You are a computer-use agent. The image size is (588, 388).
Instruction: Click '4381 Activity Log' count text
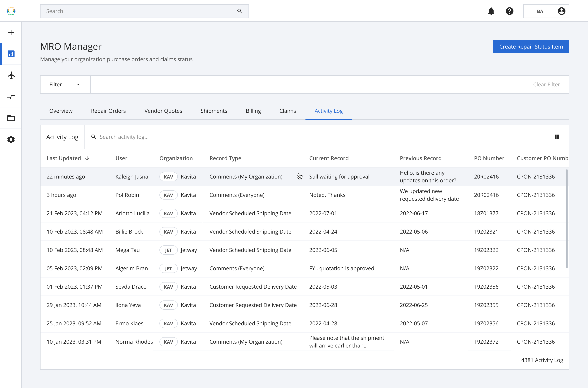pyautogui.click(x=542, y=360)
